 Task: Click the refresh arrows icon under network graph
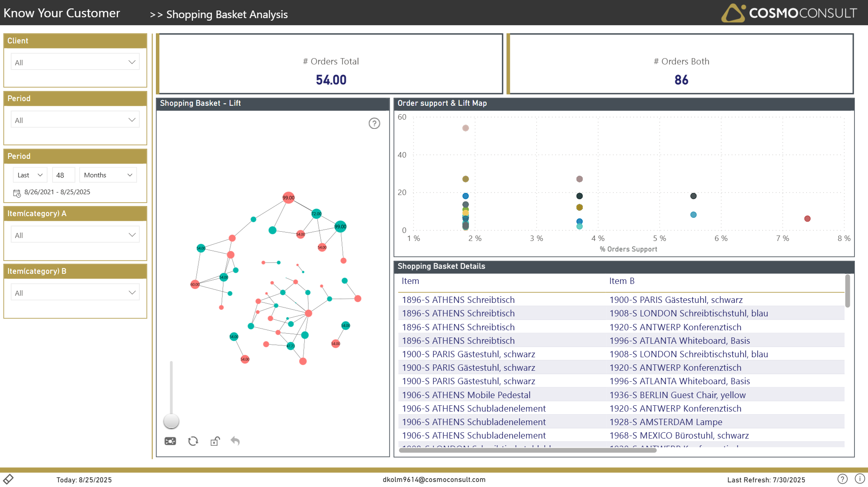click(193, 441)
